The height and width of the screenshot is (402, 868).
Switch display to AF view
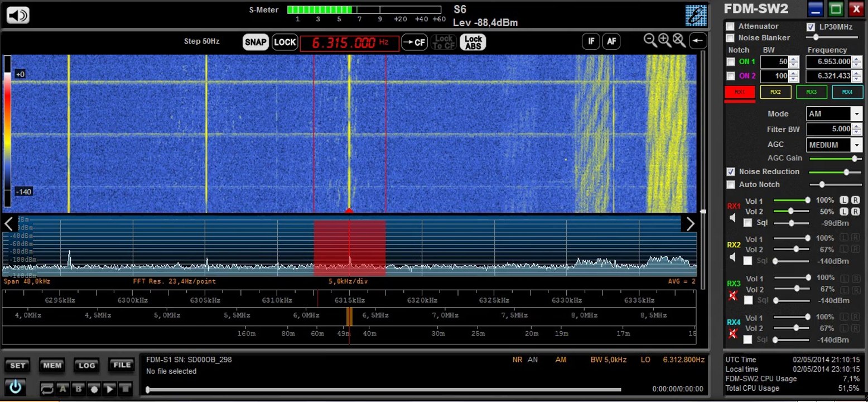tap(611, 41)
